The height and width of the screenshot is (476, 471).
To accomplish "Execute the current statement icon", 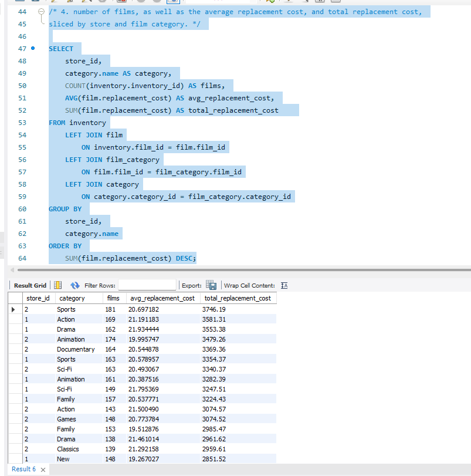I will click(69, 3).
